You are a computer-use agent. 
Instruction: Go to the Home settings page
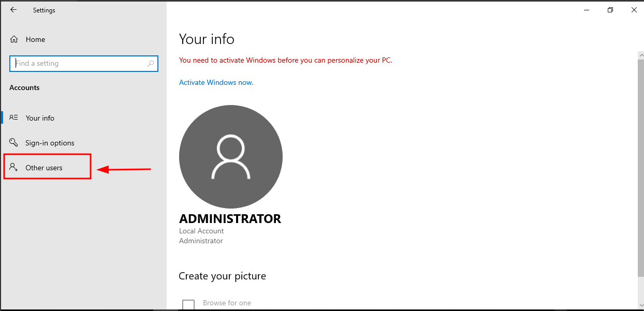35,39
